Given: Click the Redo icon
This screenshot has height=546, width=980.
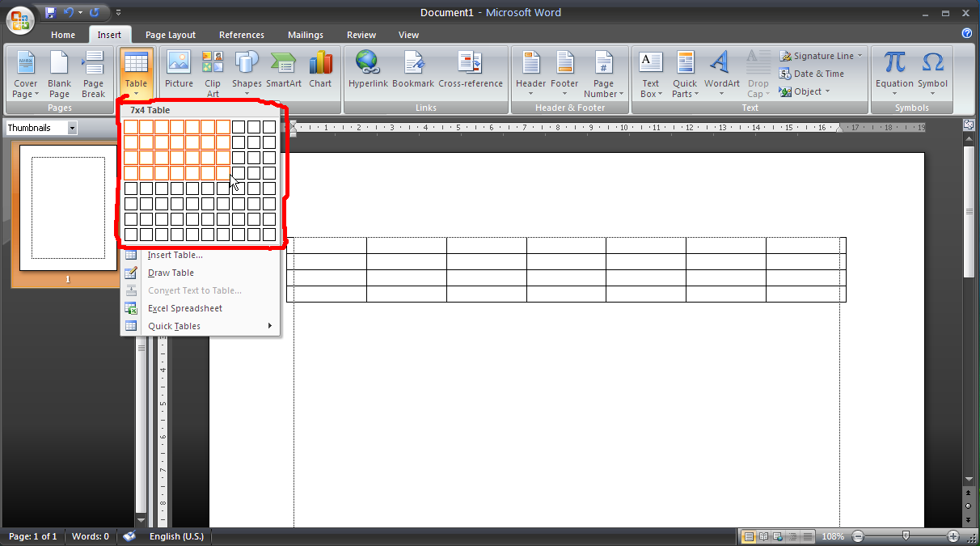Looking at the screenshot, I should (95, 12).
